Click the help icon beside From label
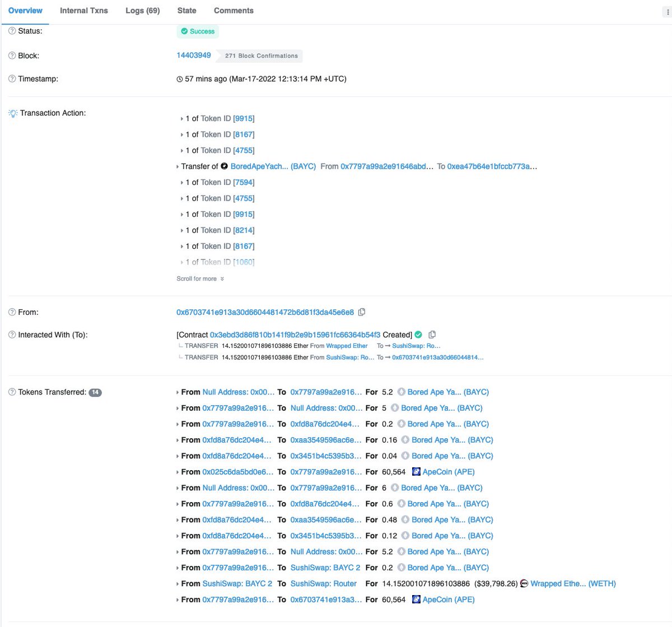This screenshot has width=672, height=627. point(12,312)
